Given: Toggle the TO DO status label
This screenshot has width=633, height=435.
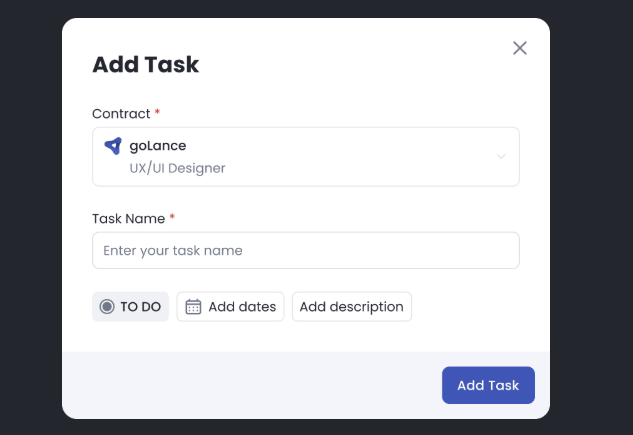Looking at the screenshot, I should 141,307.
